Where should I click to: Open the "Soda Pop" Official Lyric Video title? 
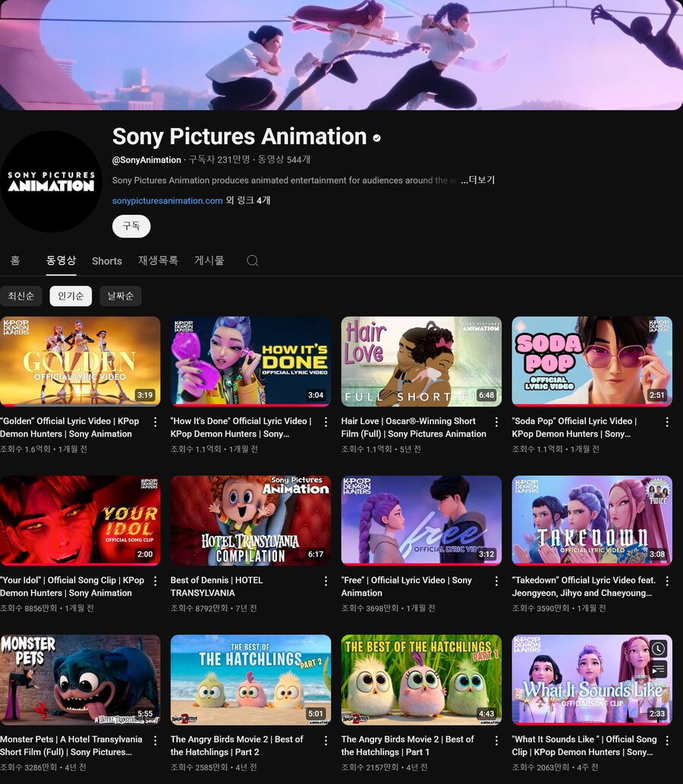(x=574, y=427)
